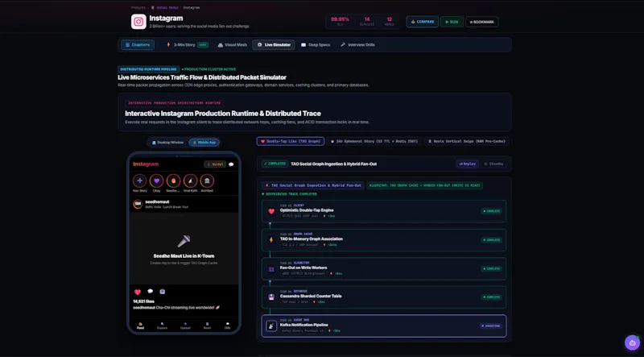Click the Fan-Out on Write Workers icon
The image size is (644, 357).
coord(271,269)
